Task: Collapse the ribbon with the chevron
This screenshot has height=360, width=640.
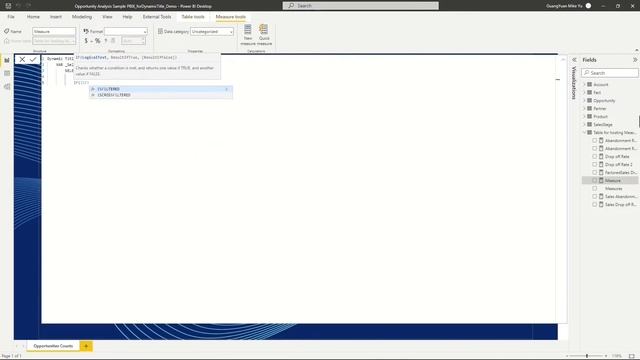Action: click(637, 50)
